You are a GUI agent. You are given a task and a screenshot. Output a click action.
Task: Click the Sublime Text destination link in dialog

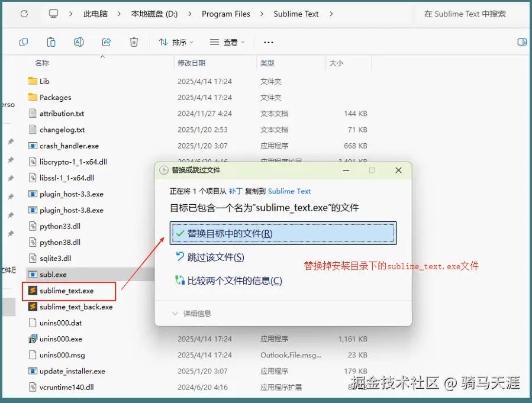[289, 191]
